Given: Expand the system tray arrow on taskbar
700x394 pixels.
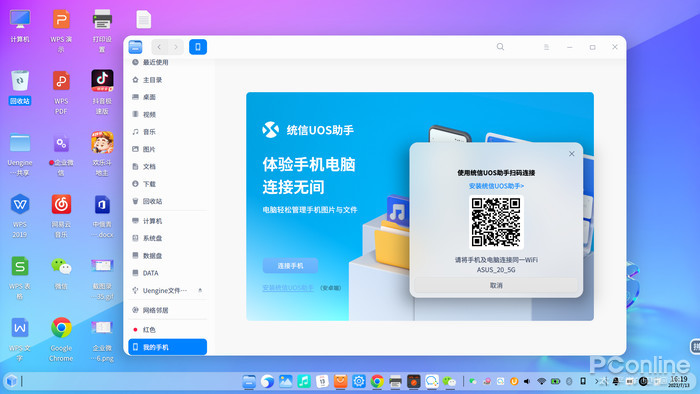Looking at the screenshot, I should pos(596,381).
